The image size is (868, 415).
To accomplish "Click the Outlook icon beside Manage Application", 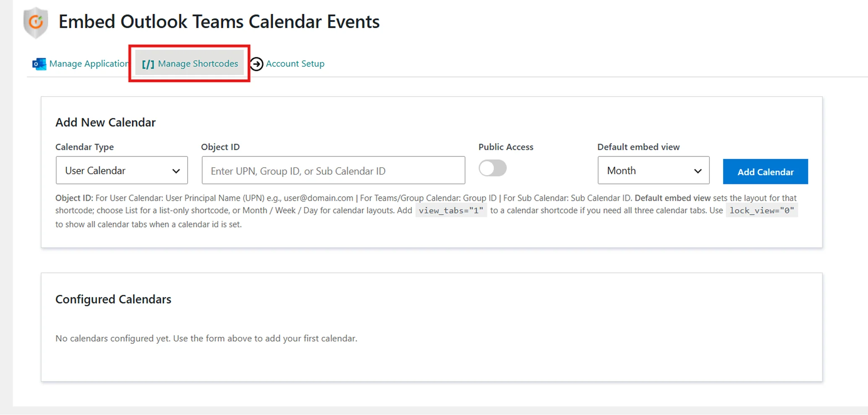I will [39, 64].
